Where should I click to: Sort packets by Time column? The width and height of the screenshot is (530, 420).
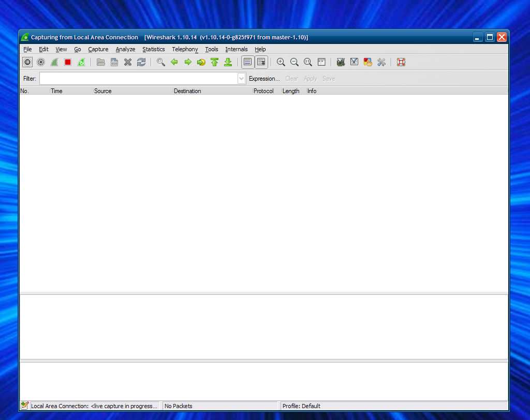71,91
